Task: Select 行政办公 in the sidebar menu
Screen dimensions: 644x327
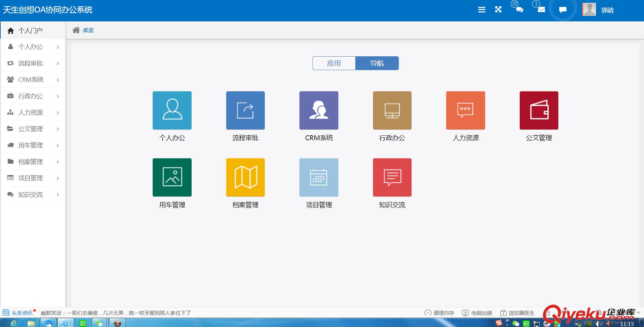Action: tap(33, 96)
